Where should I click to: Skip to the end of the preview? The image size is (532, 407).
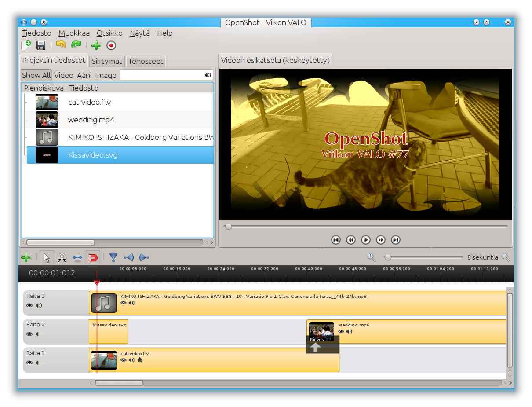(x=396, y=240)
